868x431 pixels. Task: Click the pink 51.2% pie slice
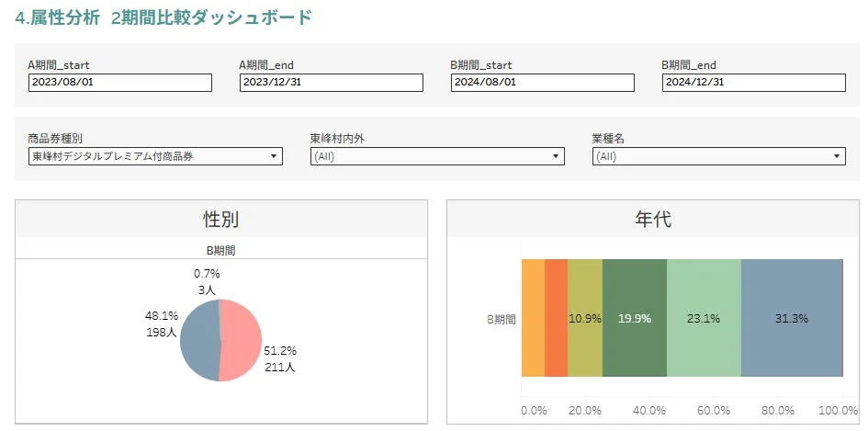point(242,342)
